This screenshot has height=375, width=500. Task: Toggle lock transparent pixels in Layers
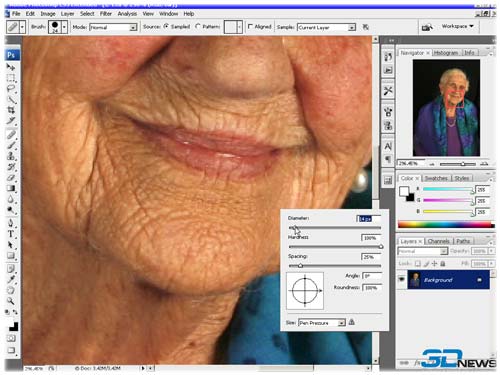[x=418, y=264]
